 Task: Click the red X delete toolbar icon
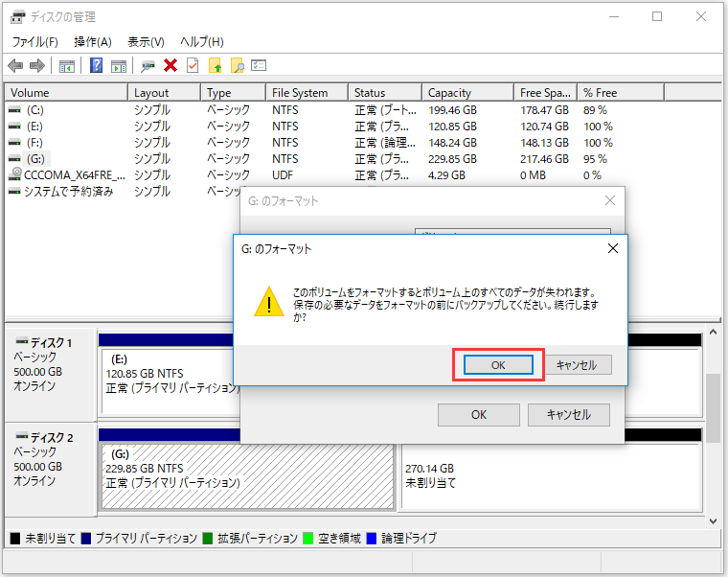click(171, 65)
